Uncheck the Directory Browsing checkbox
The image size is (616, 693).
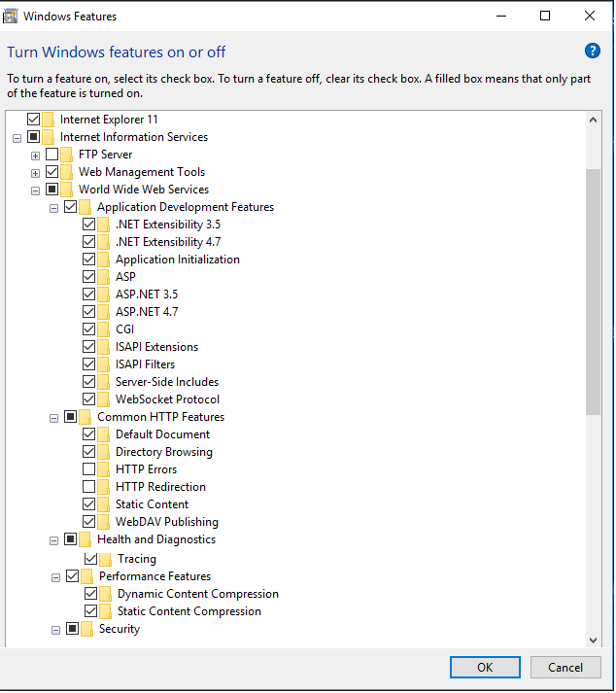click(x=89, y=452)
